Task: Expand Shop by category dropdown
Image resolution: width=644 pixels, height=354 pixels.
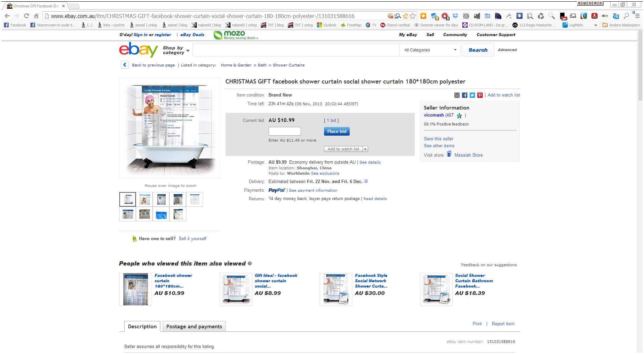Action: 176,50
